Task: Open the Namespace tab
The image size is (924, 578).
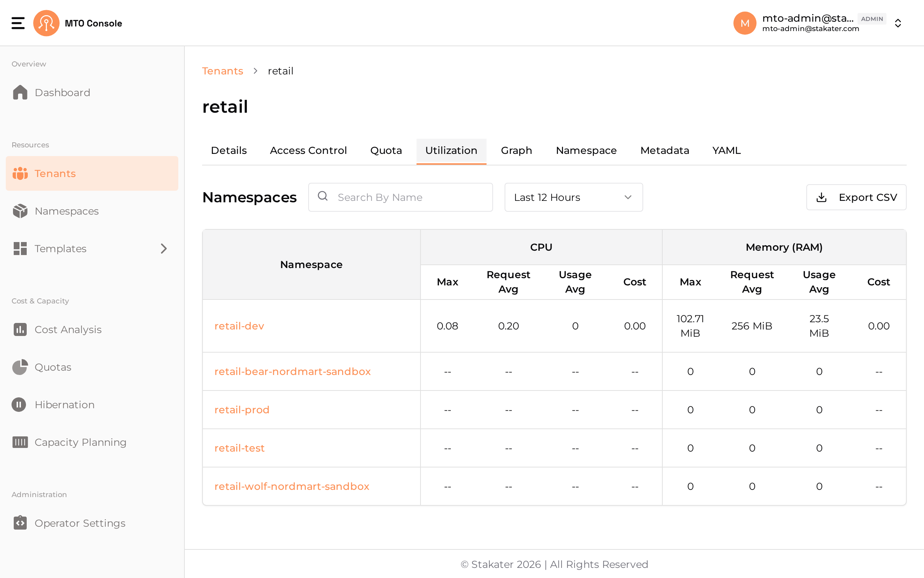Action: 586,151
